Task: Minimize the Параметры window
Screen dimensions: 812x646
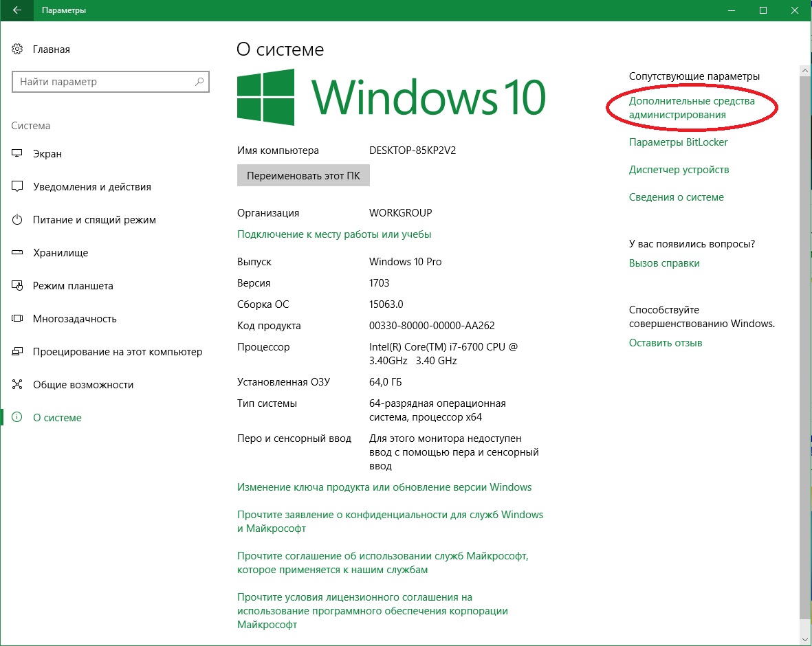Action: [732, 10]
